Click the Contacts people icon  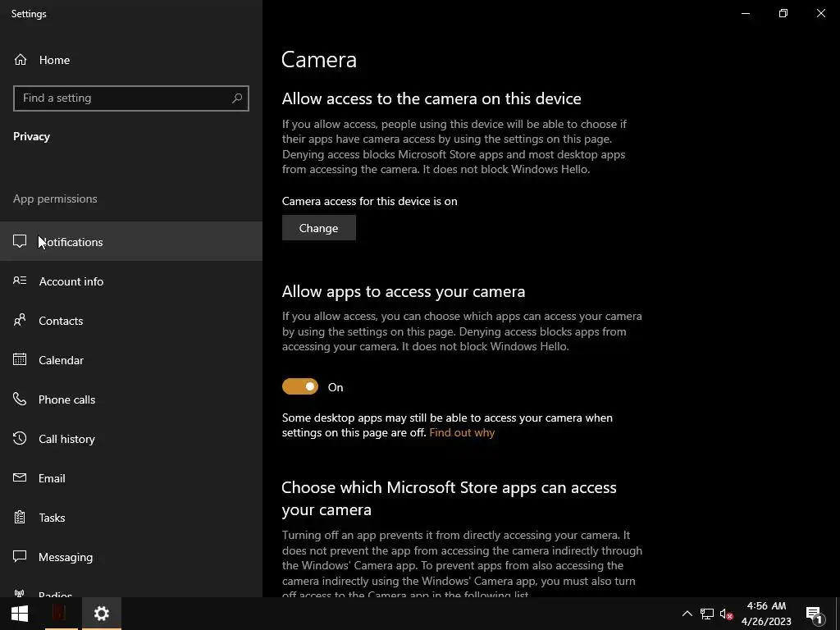click(20, 320)
